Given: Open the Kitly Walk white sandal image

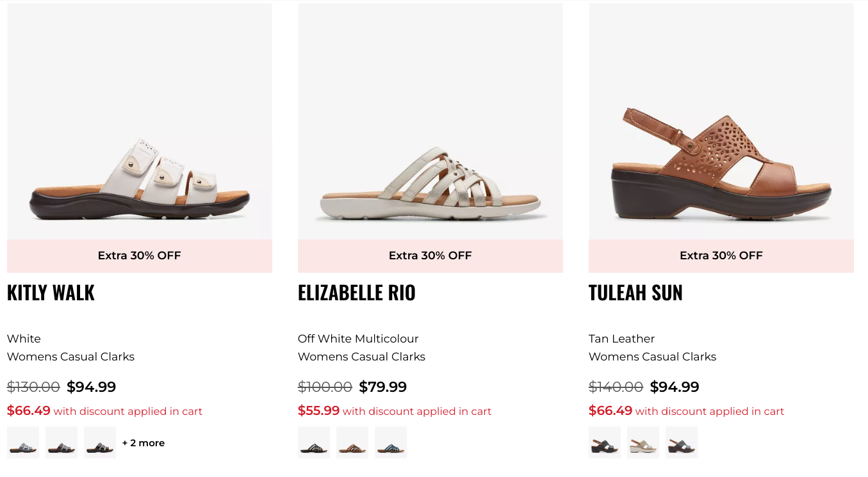Looking at the screenshot, I should [140, 122].
